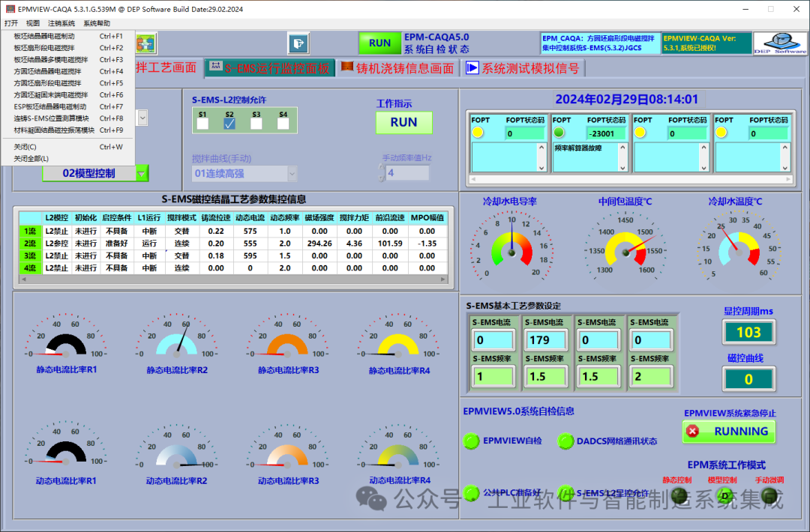Open 材料凝固结晶磁控振荡模块 from the menu

68,130
